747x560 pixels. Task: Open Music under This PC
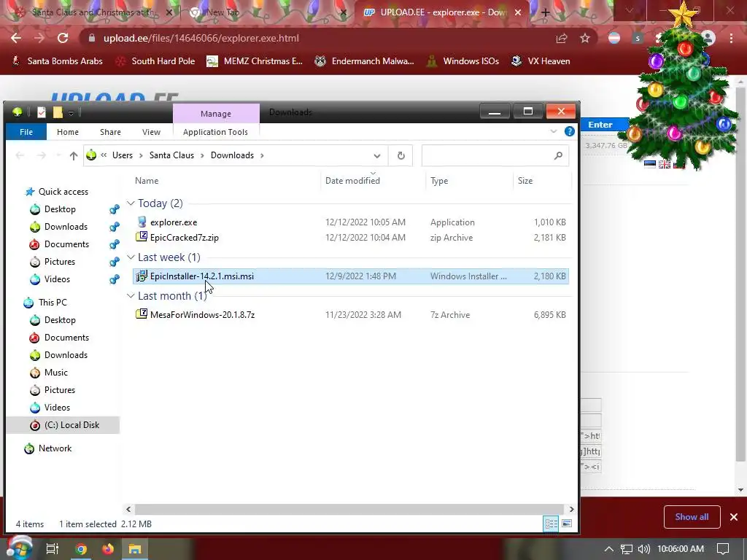point(55,373)
